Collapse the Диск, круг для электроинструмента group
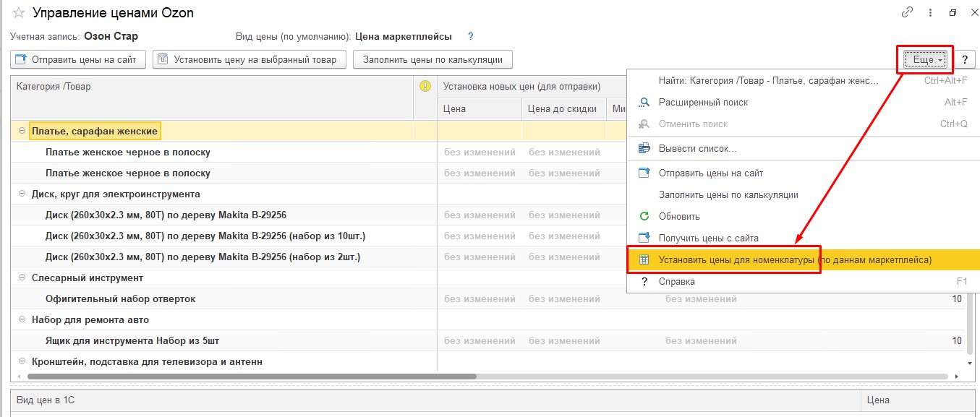 pos(22,194)
